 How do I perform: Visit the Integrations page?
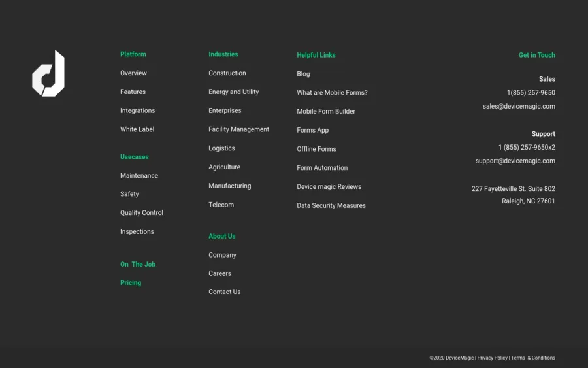pyautogui.click(x=137, y=110)
